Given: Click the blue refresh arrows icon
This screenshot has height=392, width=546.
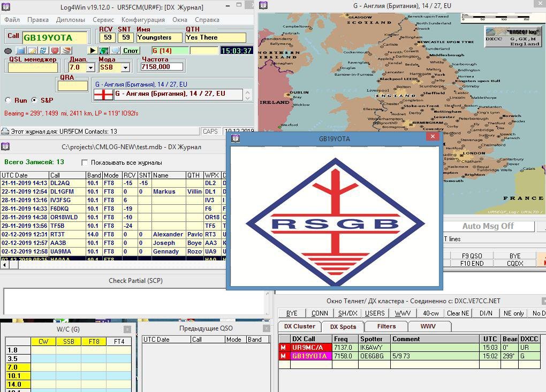Looking at the screenshot, I should 43,50.
